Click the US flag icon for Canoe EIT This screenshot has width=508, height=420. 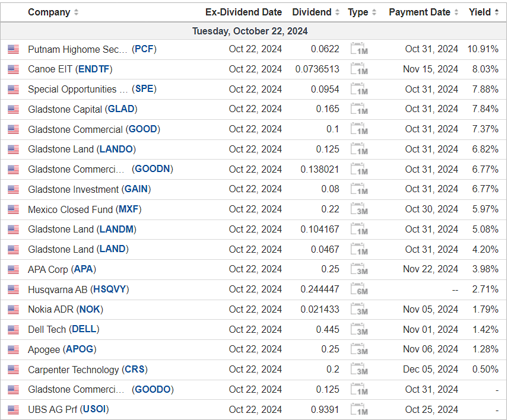(x=13, y=69)
